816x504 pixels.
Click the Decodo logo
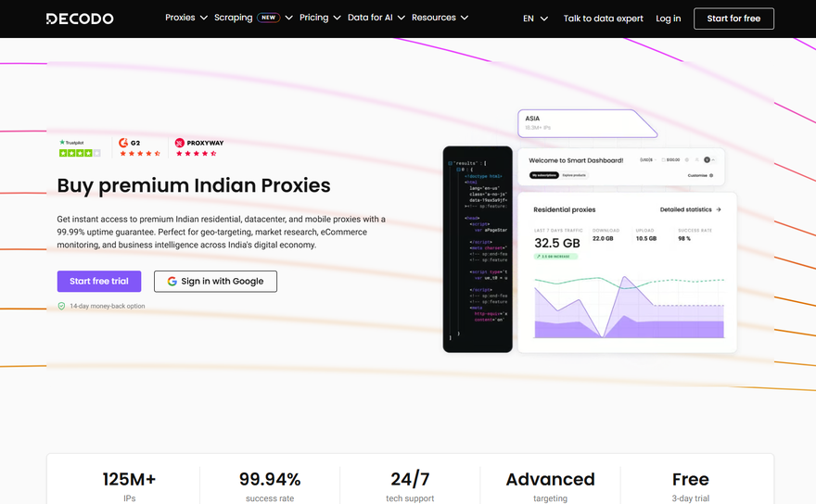[x=80, y=19]
